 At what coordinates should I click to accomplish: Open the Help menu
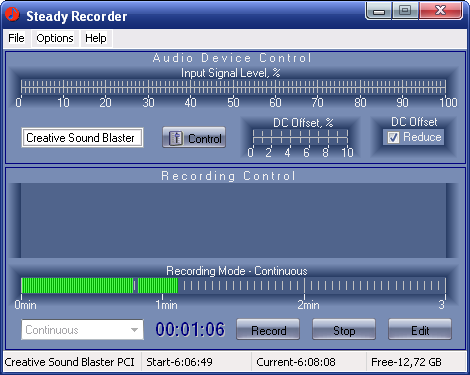point(96,38)
